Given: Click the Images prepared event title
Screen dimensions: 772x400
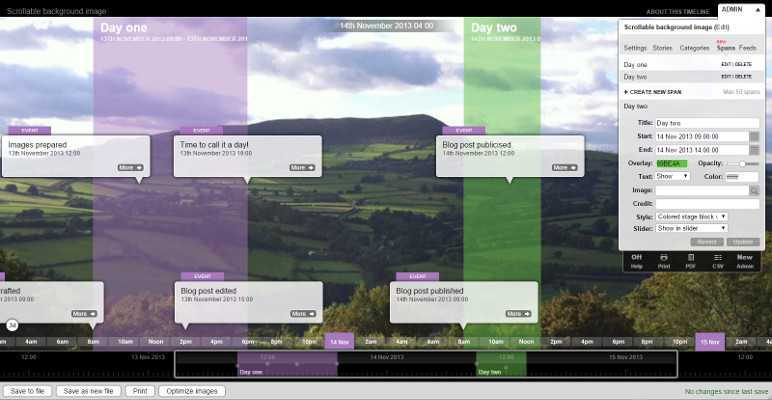Looking at the screenshot, I should coord(37,145).
